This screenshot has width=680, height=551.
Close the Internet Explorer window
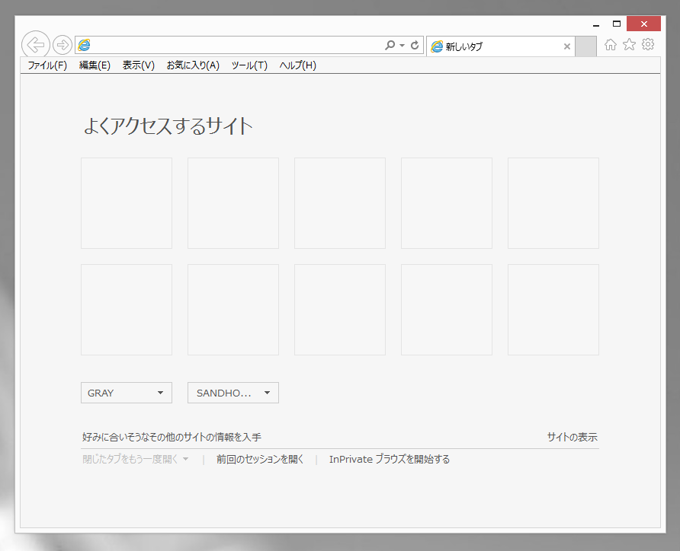pos(644,24)
